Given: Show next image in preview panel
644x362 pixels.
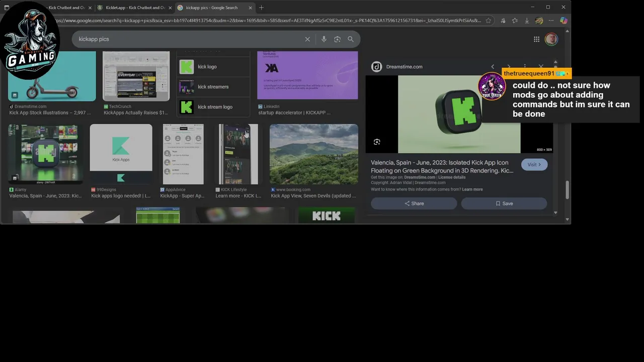Looking at the screenshot, I should (509, 66).
